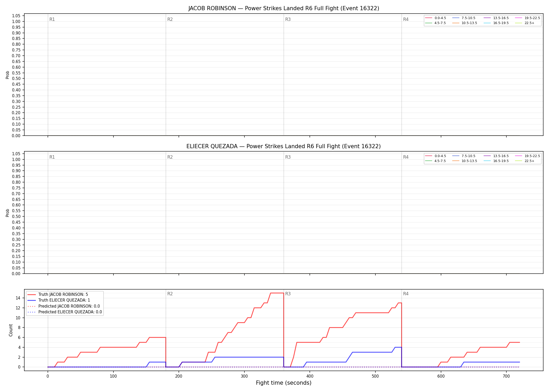Click the 500 tick label on the time axis
The image size is (549, 392).
pos(375,376)
